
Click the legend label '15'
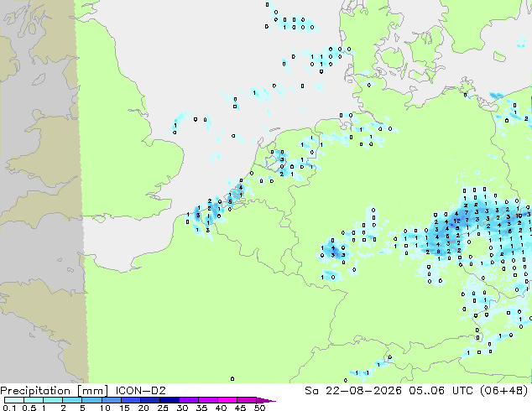tap(124, 408)
